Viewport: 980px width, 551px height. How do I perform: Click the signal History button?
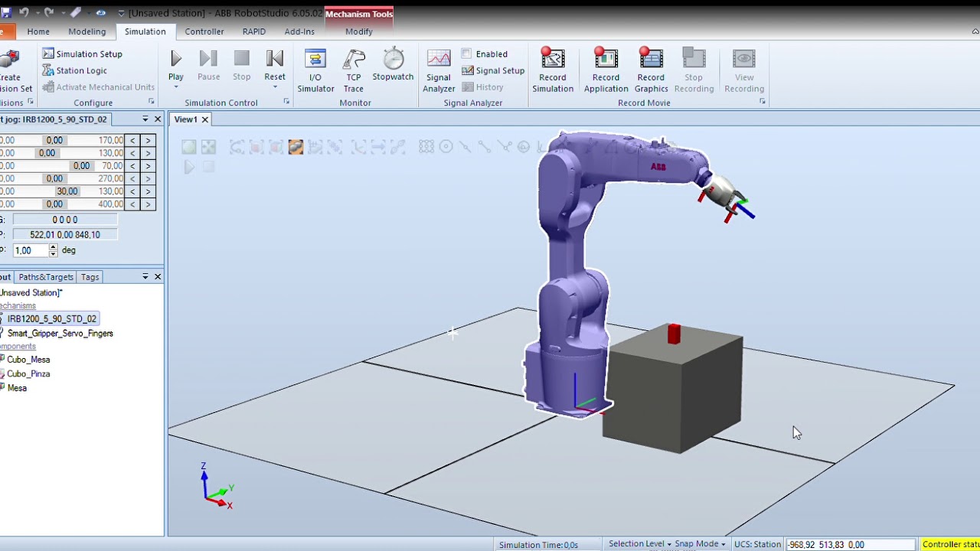pyautogui.click(x=482, y=87)
